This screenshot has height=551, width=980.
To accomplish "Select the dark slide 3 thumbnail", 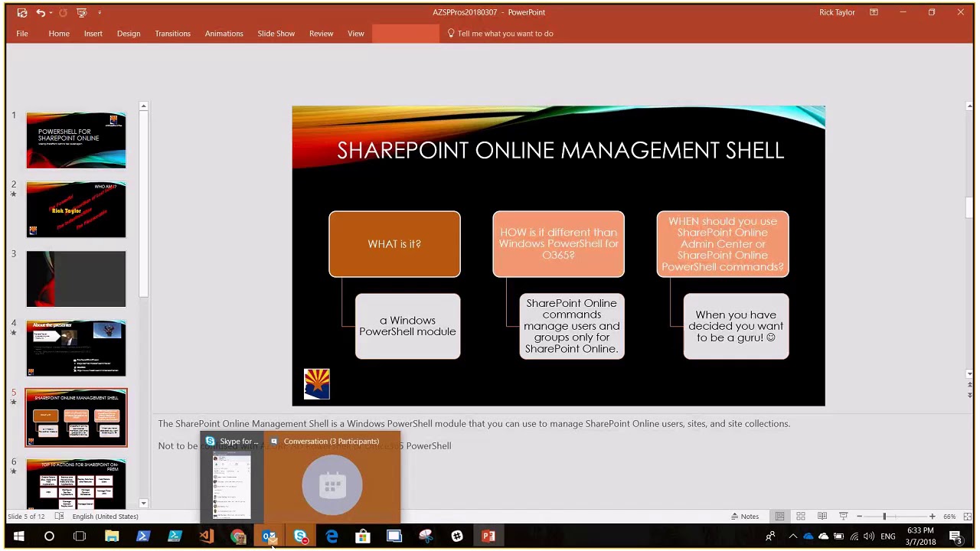I will point(76,279).
